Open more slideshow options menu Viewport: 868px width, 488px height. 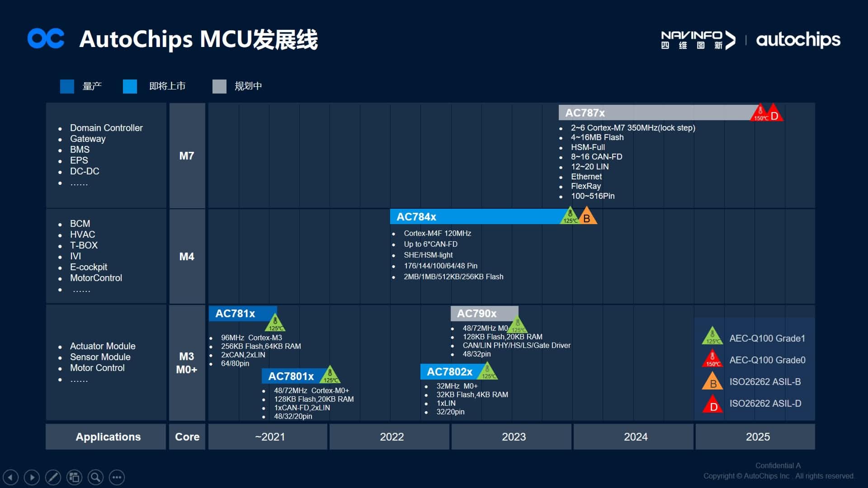(x=117, y=477)
